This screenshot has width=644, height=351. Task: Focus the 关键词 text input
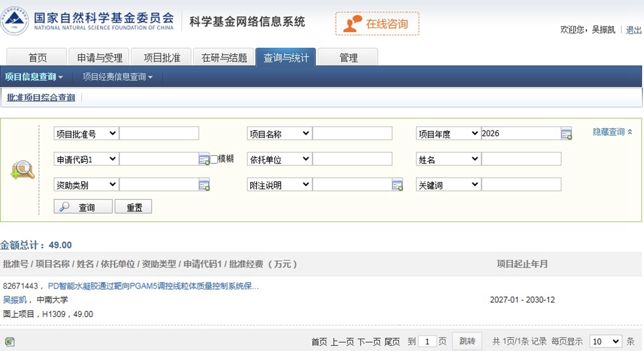tap(521, 185)
